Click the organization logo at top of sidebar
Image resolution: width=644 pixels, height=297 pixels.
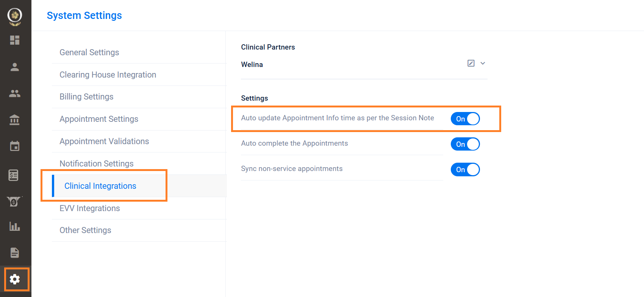pos(15,17)
